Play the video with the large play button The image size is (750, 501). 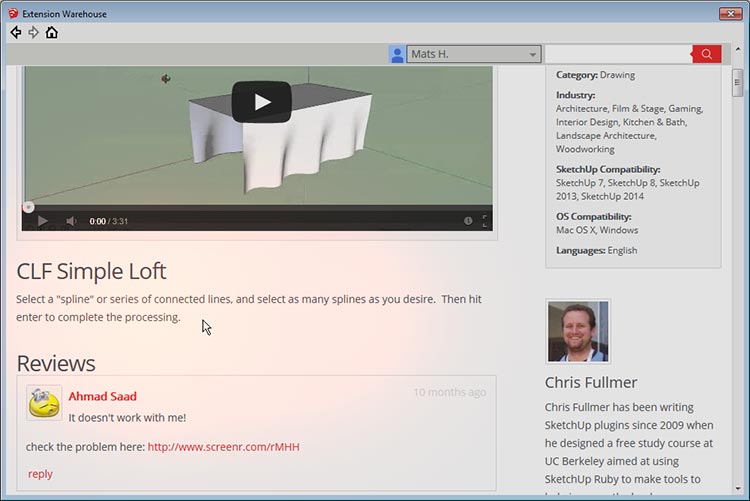(x=262, y=102)
